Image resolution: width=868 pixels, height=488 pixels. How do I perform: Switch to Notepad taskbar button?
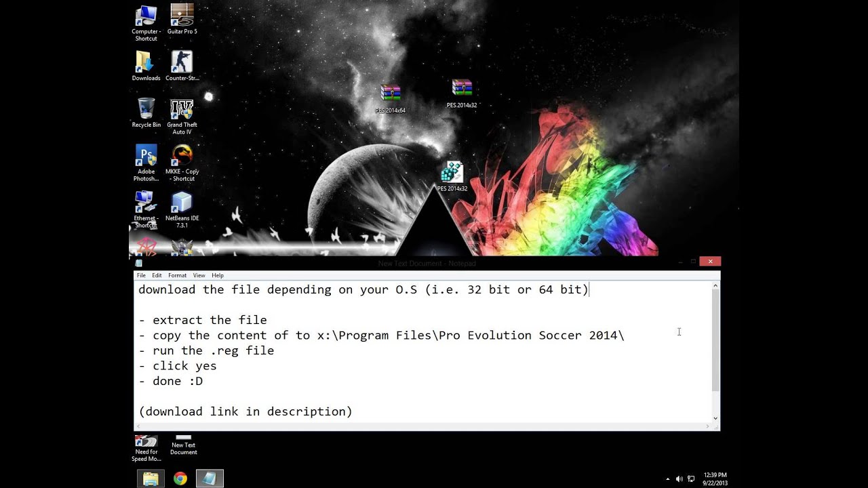210,479
